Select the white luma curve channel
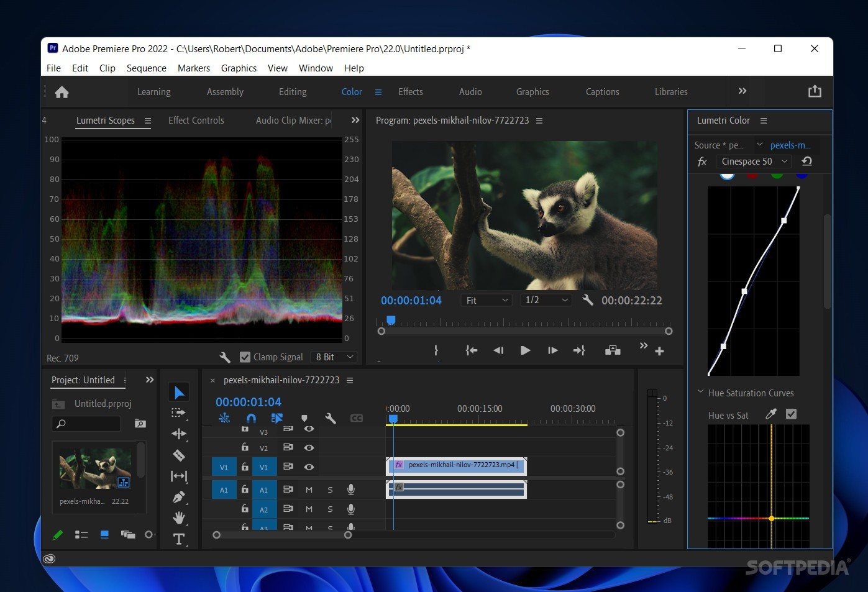The image size is (868, 592). click(727, 175)
